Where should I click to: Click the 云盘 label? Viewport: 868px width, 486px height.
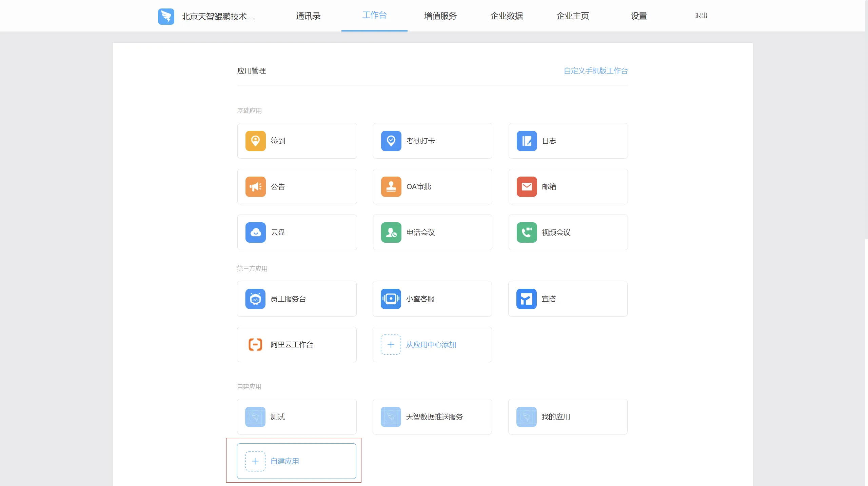[x=278, y=232]
